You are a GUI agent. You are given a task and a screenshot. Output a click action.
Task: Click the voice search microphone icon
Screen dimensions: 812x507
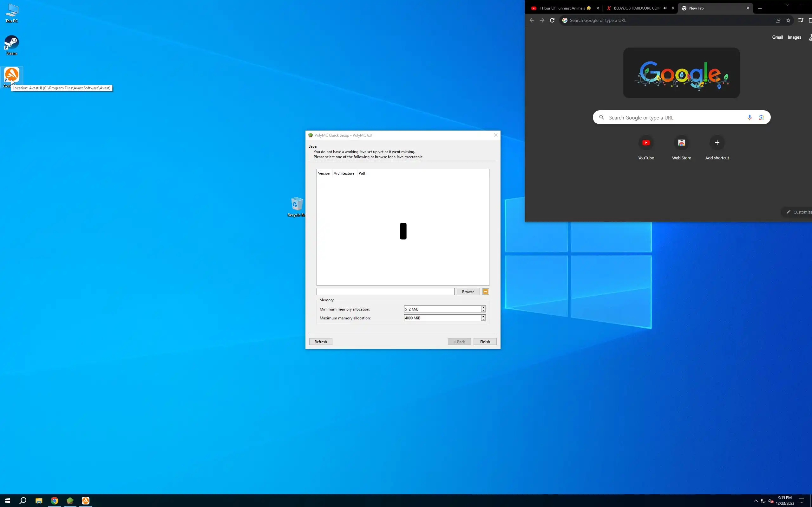click(749, 117)
